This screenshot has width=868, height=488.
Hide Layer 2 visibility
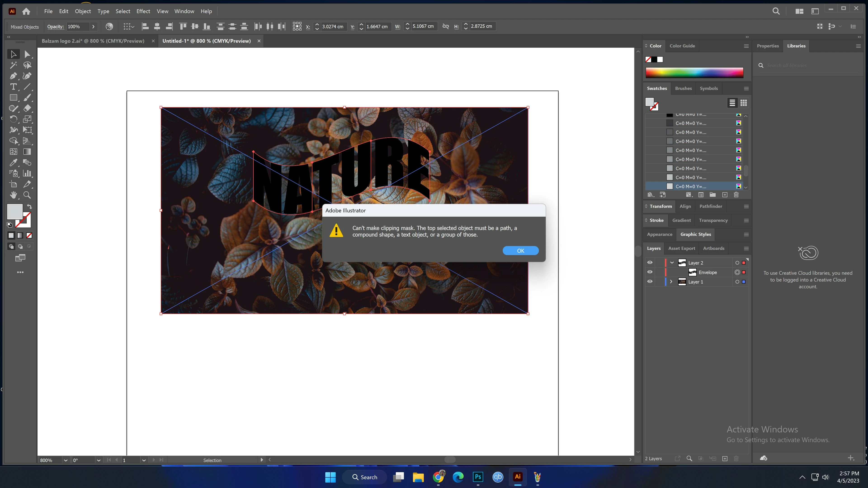click(x=650, y=263)
